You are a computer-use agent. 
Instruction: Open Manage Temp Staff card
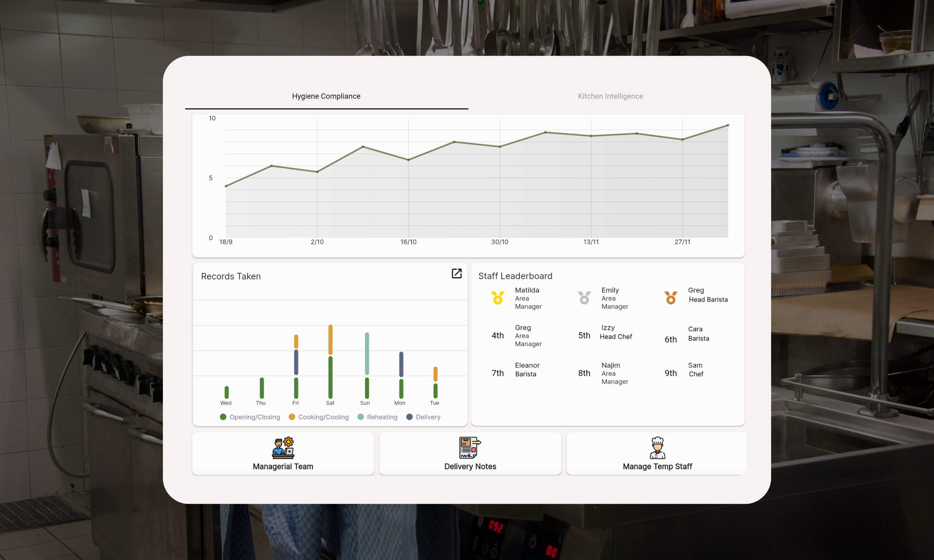(x=657, y=466)
